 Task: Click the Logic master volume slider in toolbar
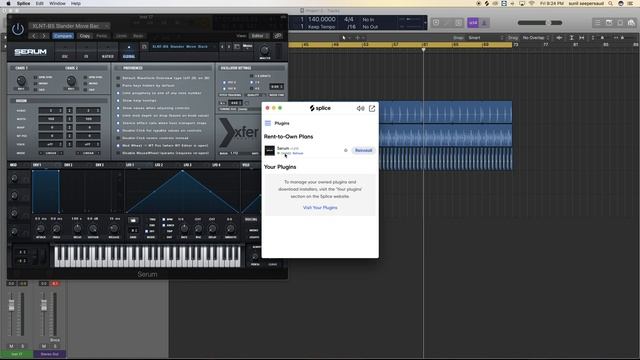click(x=540, y=23)
